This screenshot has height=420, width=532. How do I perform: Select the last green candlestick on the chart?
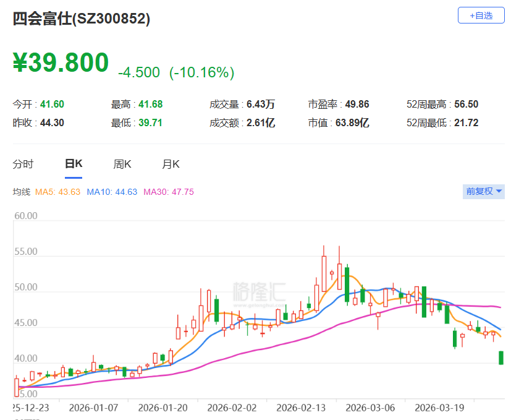pos(501,358)
